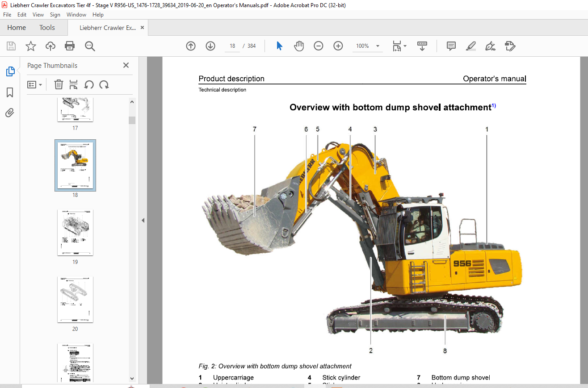588x388 pixels.
Task: Zoom in with plus button
Action: [338, 46]
